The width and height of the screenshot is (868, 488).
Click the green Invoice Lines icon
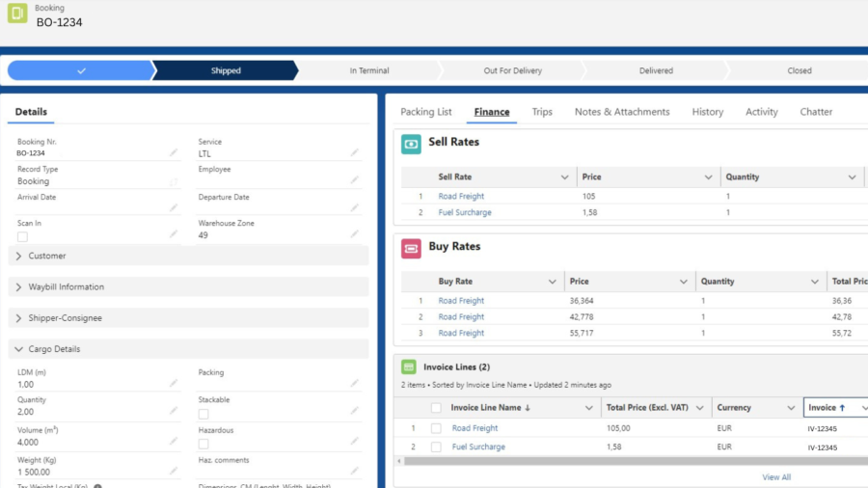point(409,367)
